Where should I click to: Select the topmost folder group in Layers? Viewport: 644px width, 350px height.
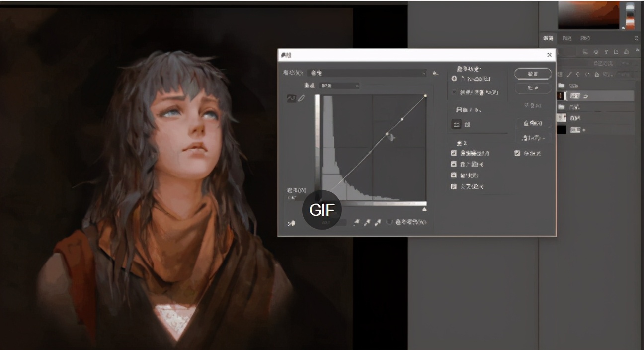click(596, 86)
